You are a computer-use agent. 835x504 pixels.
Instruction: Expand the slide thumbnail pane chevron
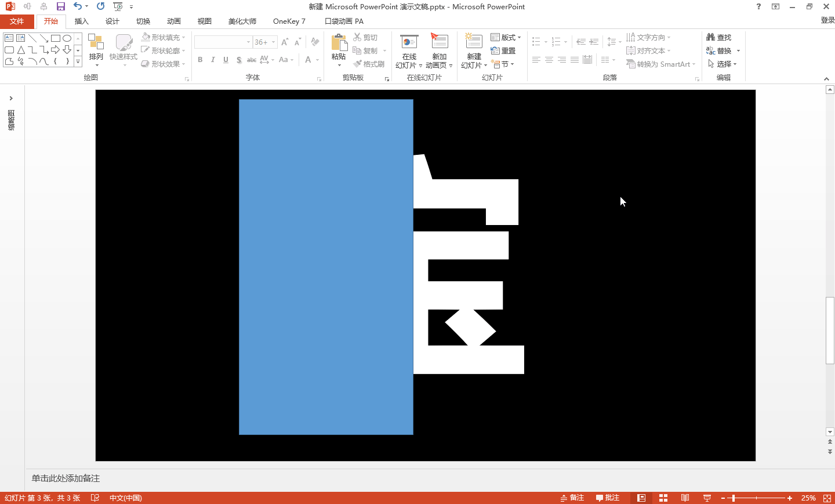click(x=11, y=98)
